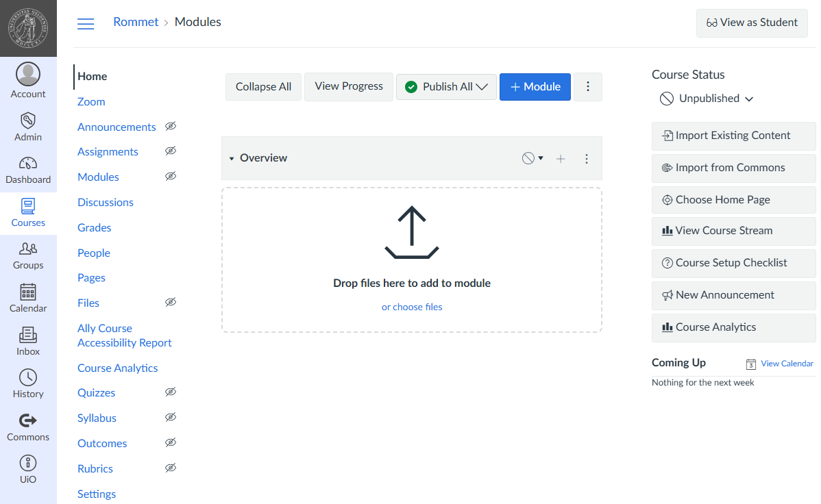Open the Groups icon
This screenshot has width=821, height=504.
click(x=27, y=249)
